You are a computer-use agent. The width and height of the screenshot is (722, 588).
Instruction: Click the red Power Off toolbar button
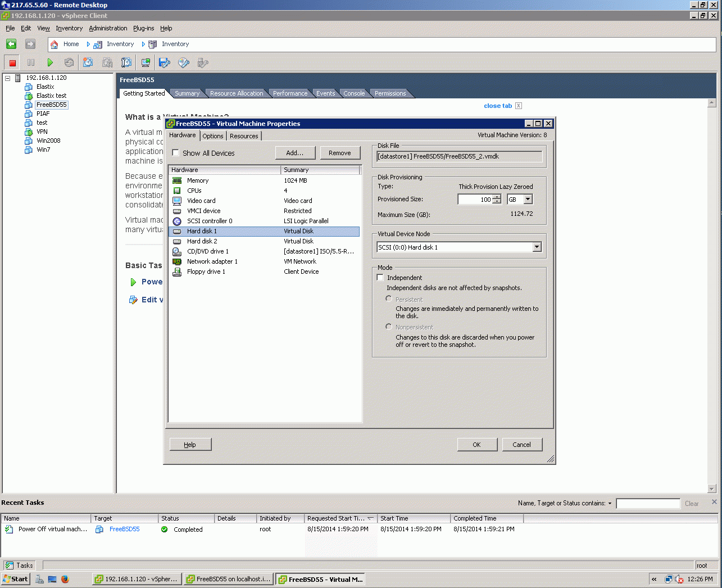[x=12, y=63]
